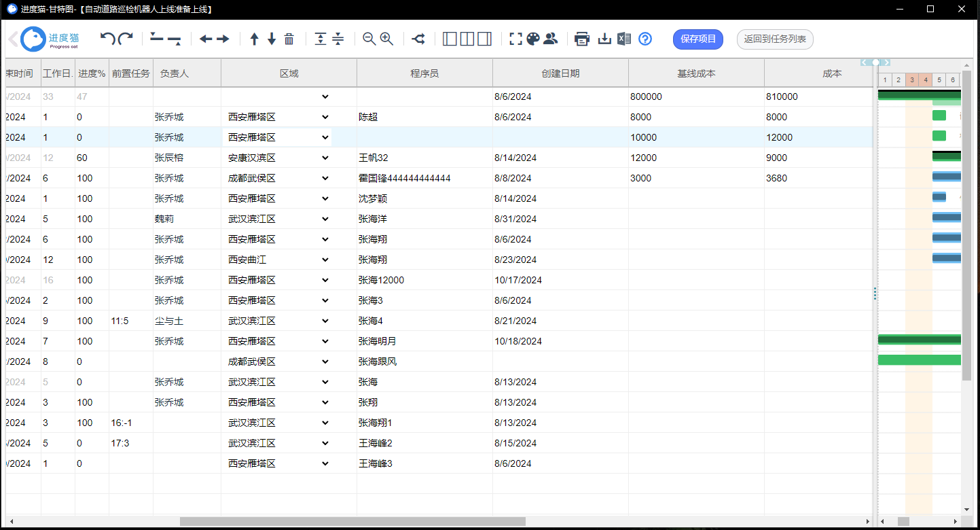
Task: Click the 保存项目 button
Action: coord(698,39)
